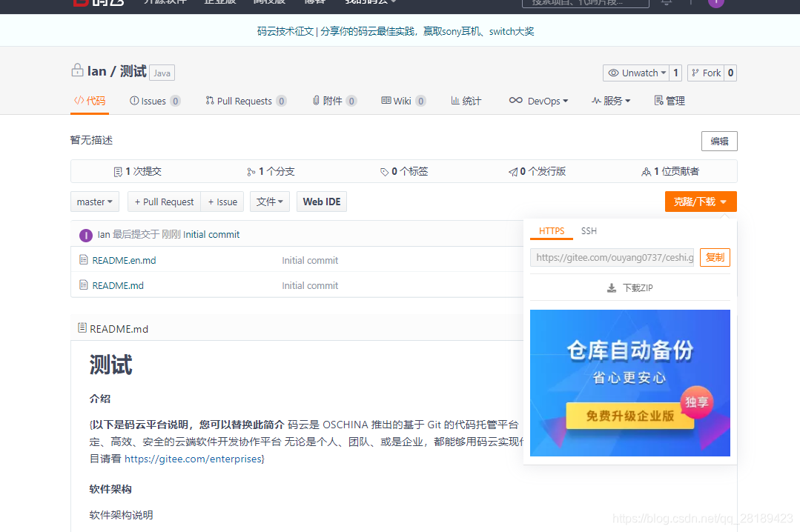Open the https://gitee.com/enterprises link
Screen dimensions: 800x532
(193, 459)
